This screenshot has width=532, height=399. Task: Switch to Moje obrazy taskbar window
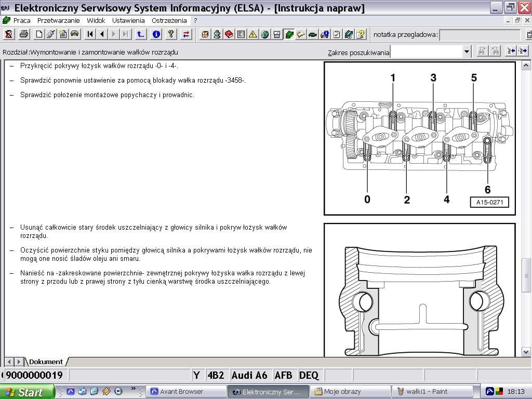tap(351, 392)
